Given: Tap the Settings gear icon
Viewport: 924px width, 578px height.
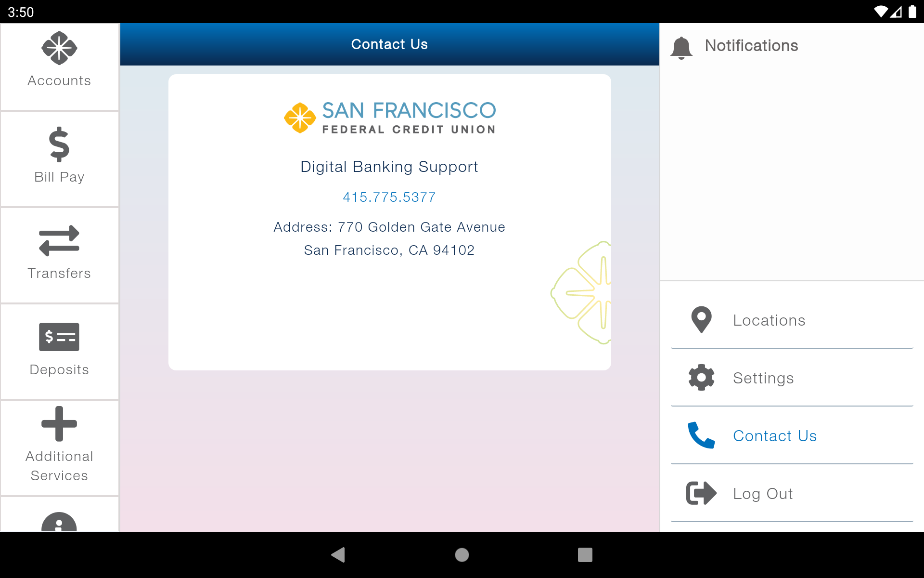Looking at the screenshot, I should point(702,378).
